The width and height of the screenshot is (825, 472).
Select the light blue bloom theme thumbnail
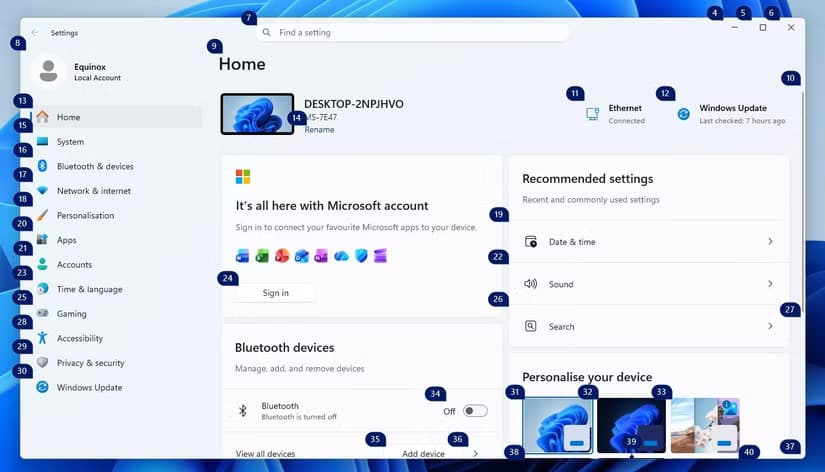click(557, 425)
